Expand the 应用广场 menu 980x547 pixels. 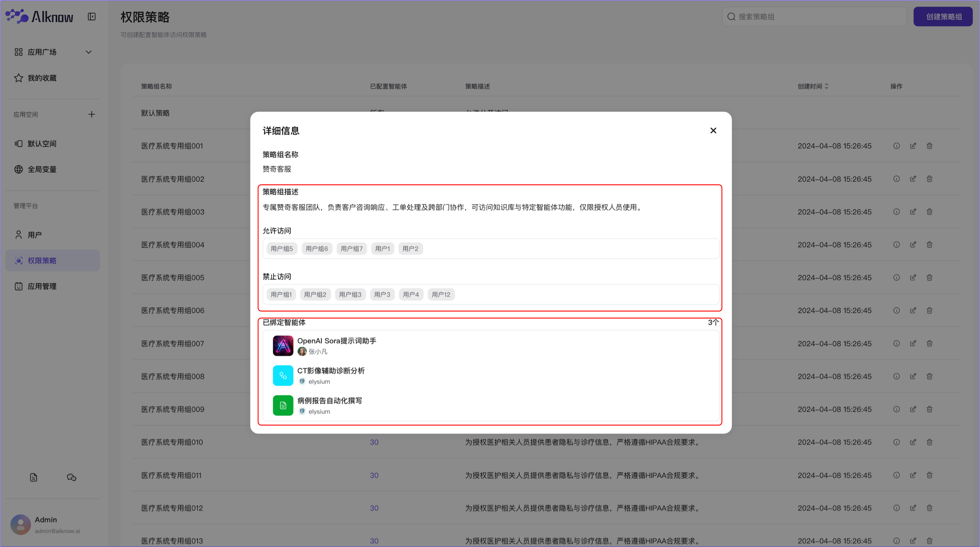[89, 52]
